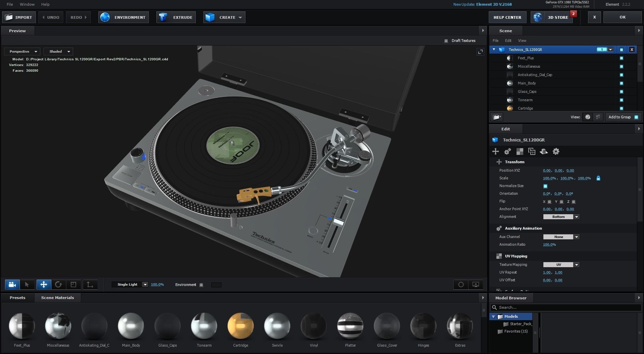Viewport: 644px width, 354px height.
Task: Activate the scale tool in preview toolbar
Action: (73, 285)
